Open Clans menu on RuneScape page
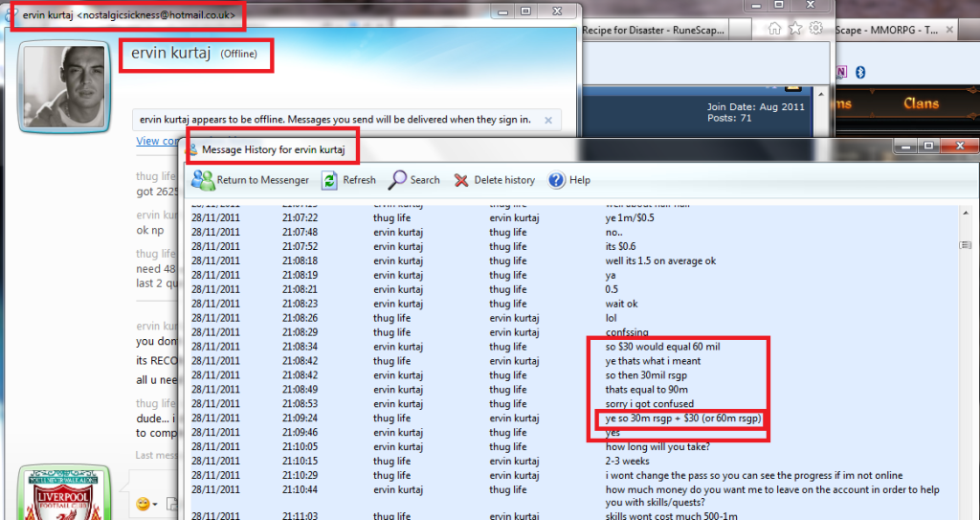 pos(921,102)
